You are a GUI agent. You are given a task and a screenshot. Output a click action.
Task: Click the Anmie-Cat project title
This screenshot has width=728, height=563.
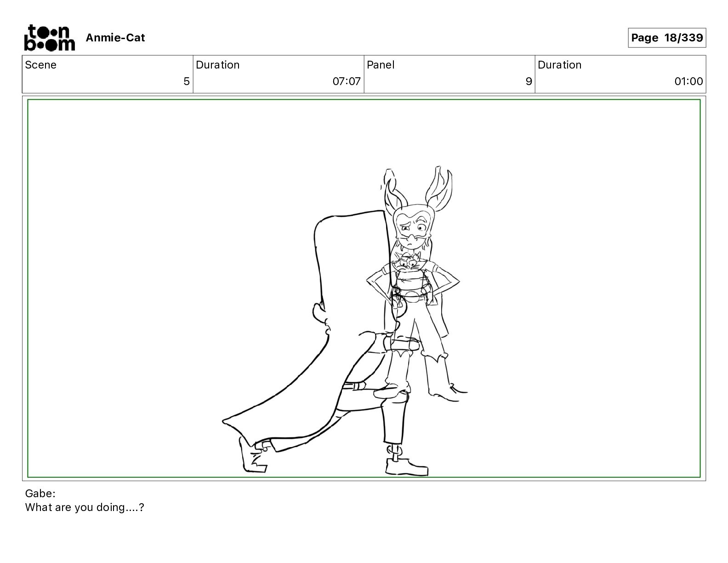pos(115,38)
